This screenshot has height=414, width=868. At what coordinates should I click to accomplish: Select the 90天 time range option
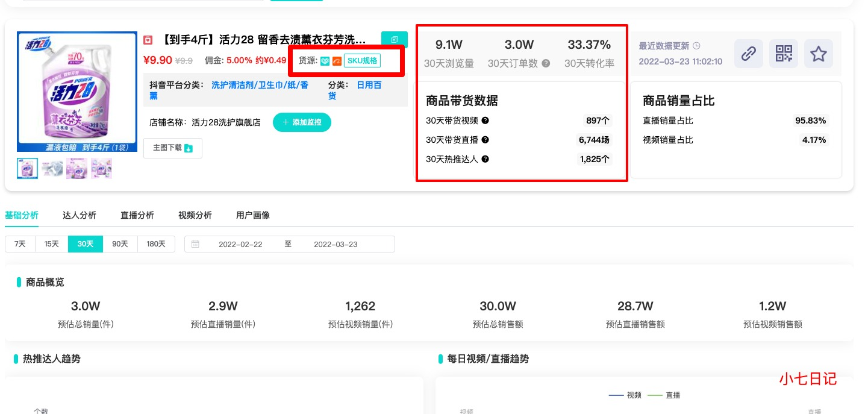[119, 243]
